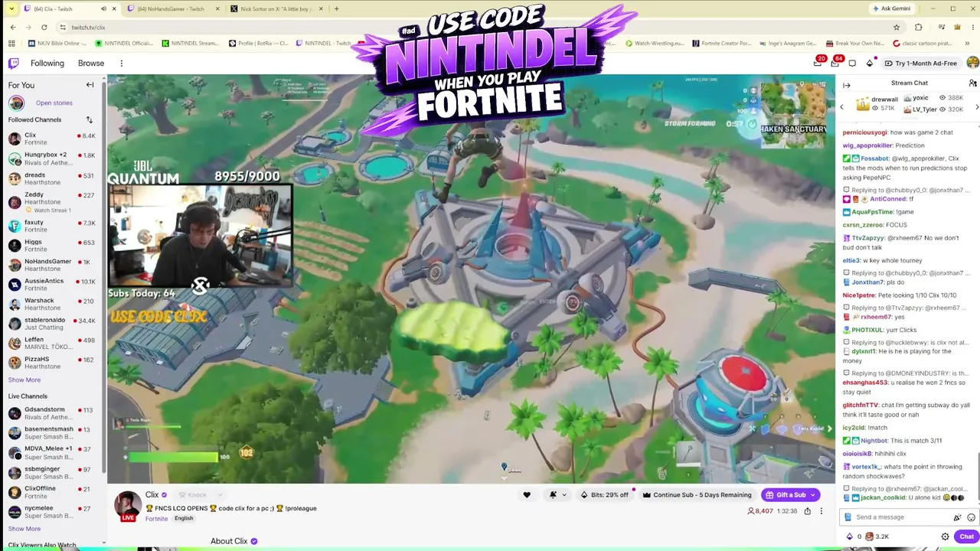Open the Twitch more options menu
This screenshot has width=980, height=551.
121,64
